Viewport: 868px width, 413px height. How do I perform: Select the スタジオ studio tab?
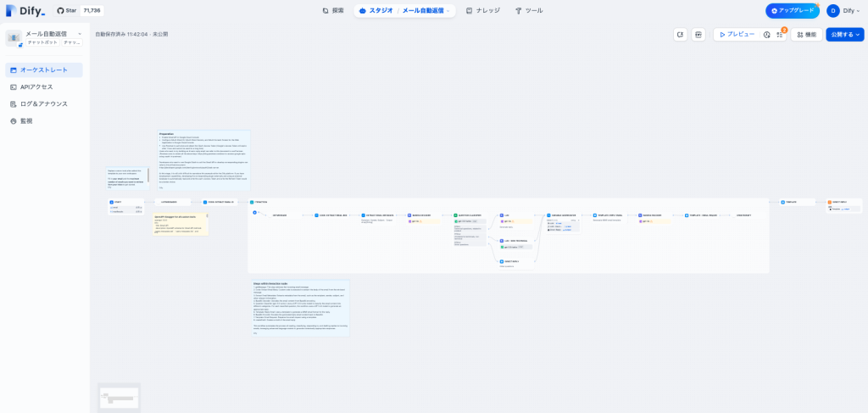click(377, 10)
